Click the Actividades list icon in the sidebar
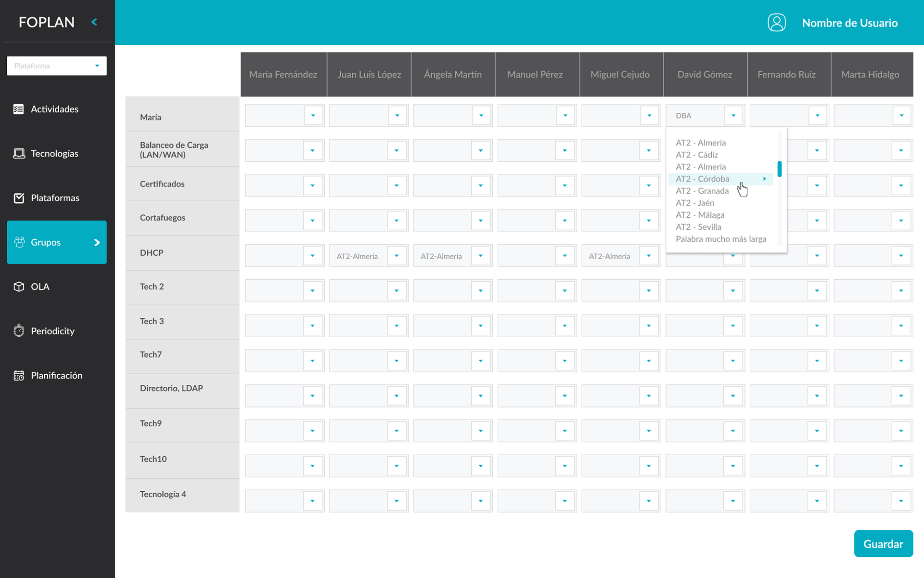 click(19, 109)
